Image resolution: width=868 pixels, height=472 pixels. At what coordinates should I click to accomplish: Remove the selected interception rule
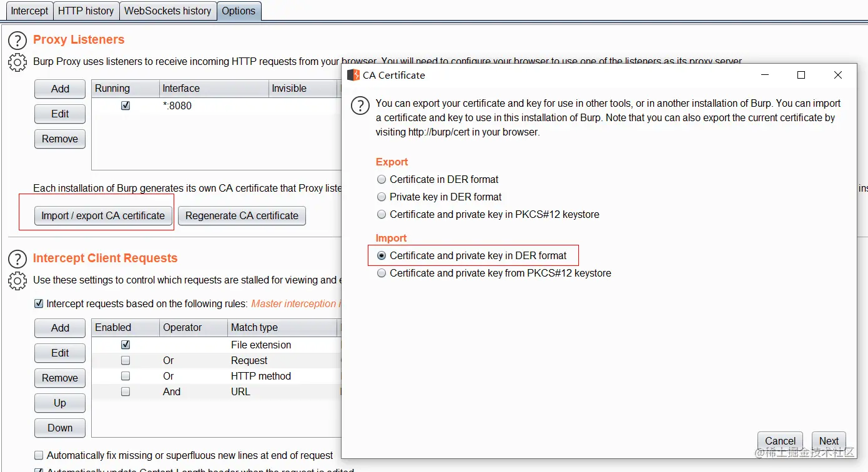click(x=60, y=378)
